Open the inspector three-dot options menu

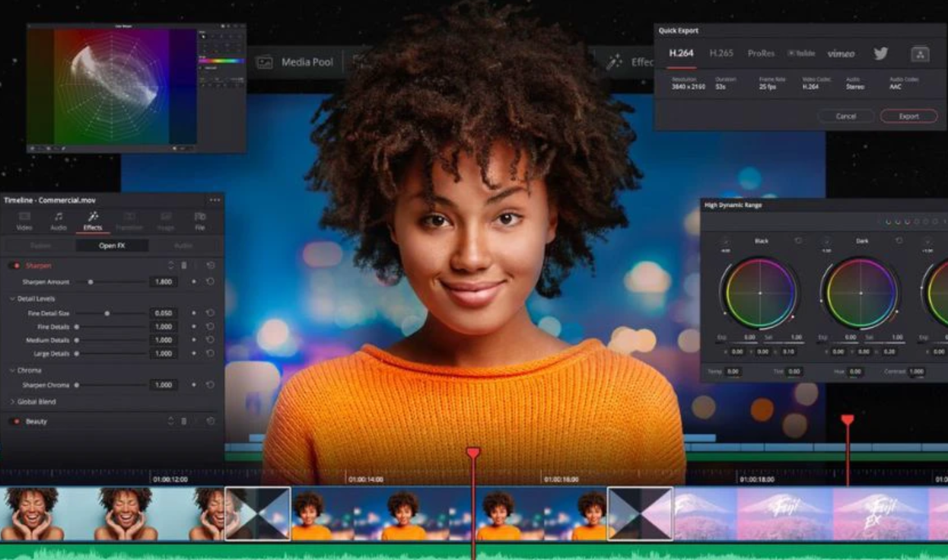[215, 200]
